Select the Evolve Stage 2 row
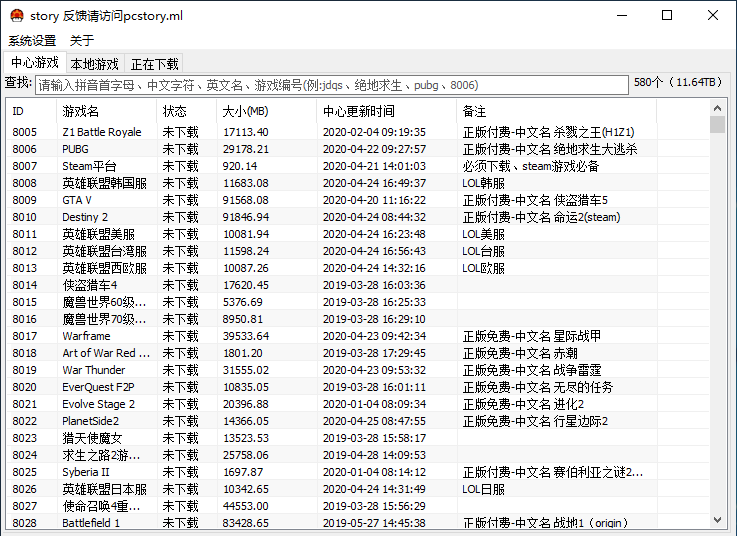The image size is (737, 536). pyautogui.click(x=357, y=404)
